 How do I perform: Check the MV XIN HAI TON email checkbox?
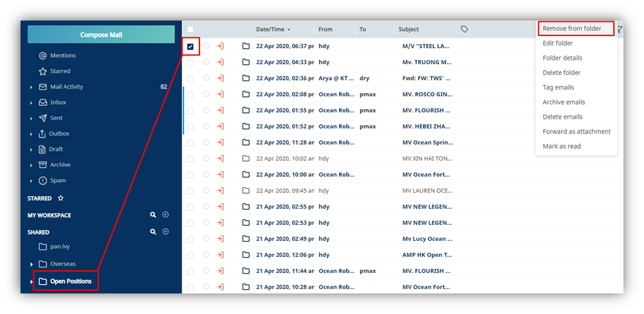point(190,159)
